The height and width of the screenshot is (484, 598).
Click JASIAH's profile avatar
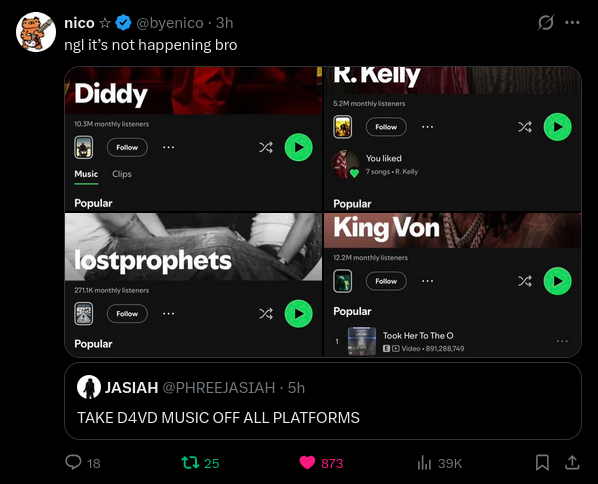tap(89, 387)
